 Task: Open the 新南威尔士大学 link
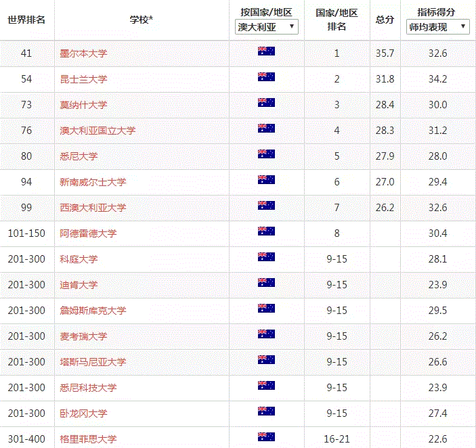[93, 182]
